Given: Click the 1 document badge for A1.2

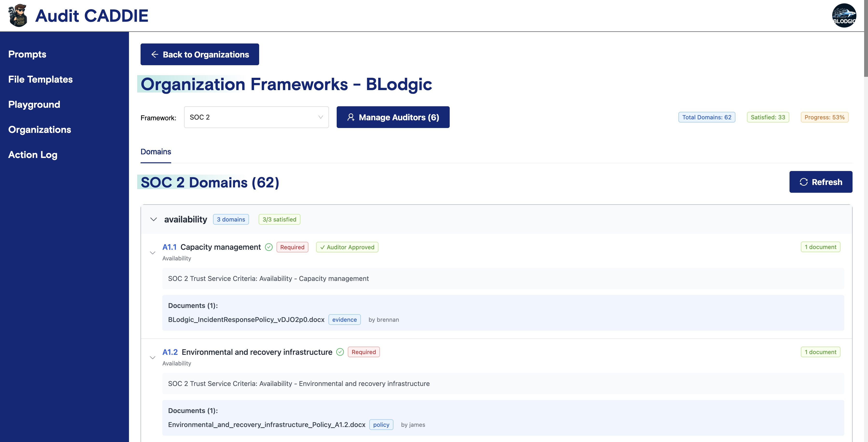Looking at the screenshot, I should [x=820, y=352].
